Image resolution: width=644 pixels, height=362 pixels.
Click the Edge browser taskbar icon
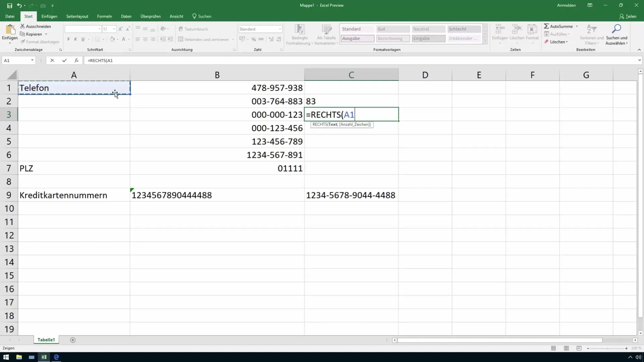56,357
